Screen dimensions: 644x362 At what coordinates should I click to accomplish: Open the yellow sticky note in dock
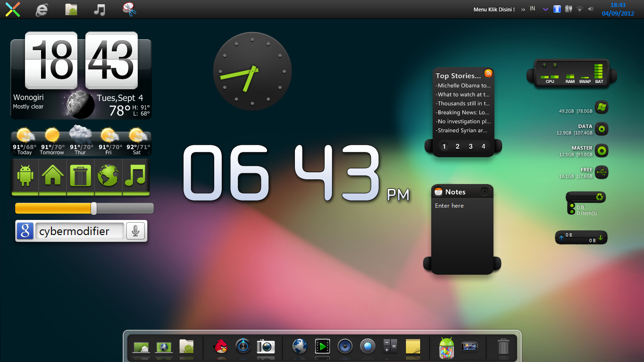[x=413, y=346]
